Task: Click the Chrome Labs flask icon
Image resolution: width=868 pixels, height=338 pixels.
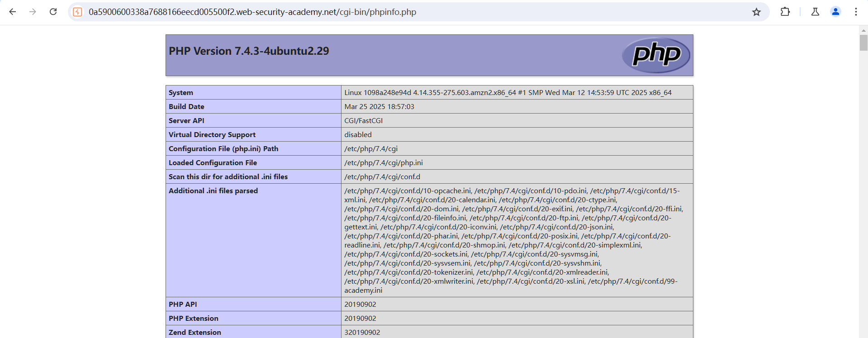Action: click(x=815, y=12)
